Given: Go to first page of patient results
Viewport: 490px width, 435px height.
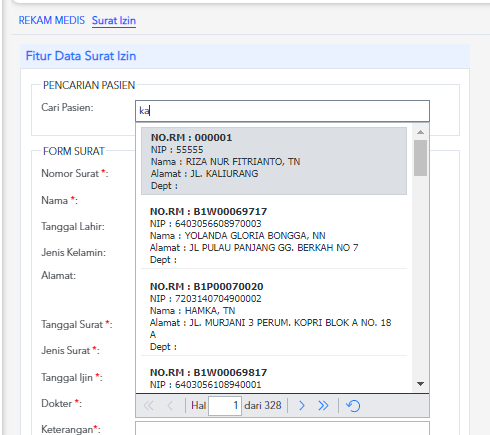Looking at the screenshot, I should pyautogui.click(x=148, y=406).
